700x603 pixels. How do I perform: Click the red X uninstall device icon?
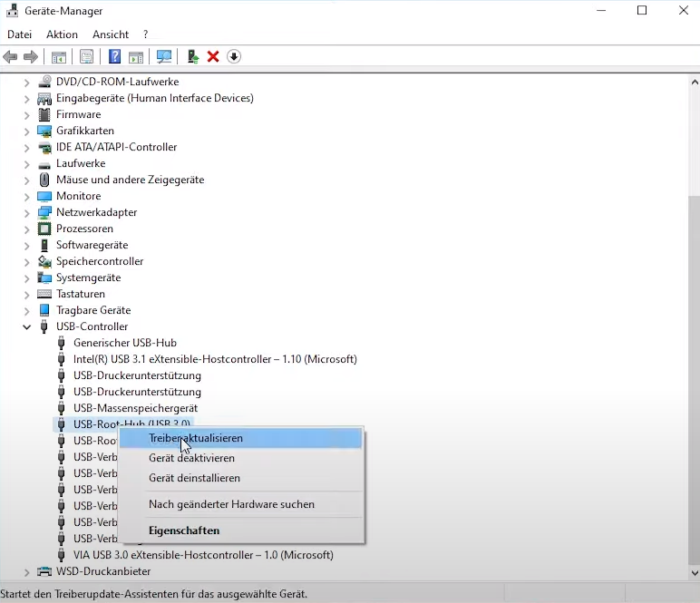coord(213,56)
